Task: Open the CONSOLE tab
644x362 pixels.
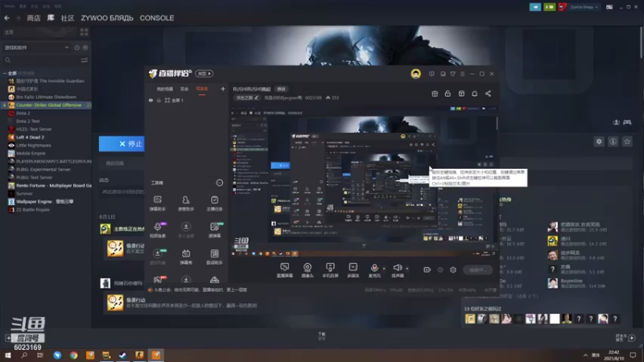Action: [x=156, y=18]
